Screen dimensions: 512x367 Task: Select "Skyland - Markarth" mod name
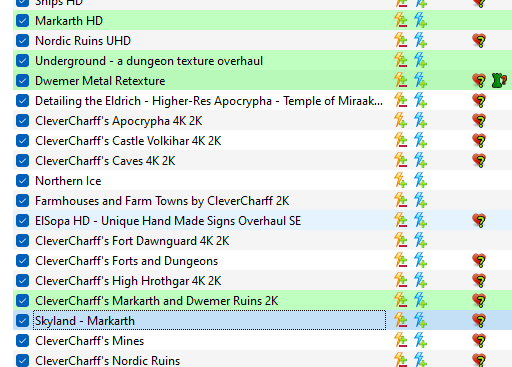pyautogui.click(x=85, y=321)
